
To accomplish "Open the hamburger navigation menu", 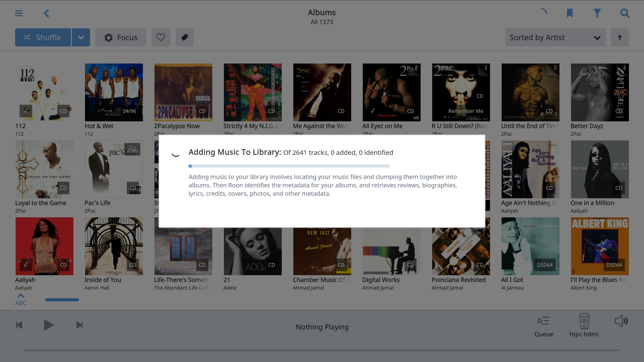I will 19,13.
